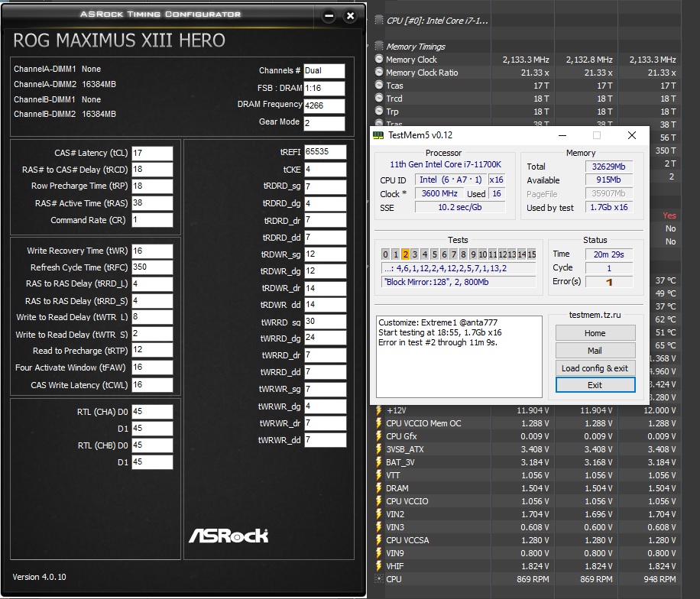This screenshot has height=599, width=700.
Task: Click the Exit button in TestMem5
Action: [595, 385]
